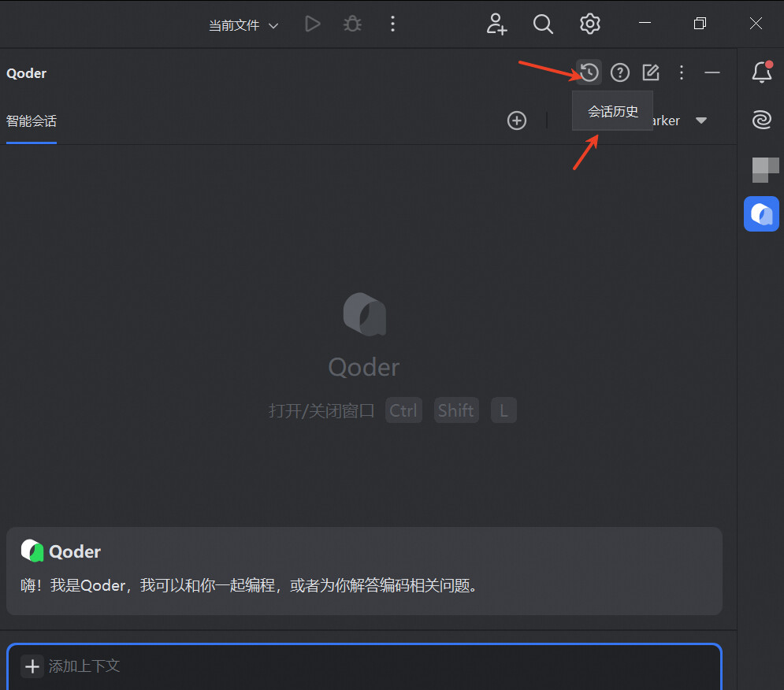Open the notifications bell icon
The image size is (784, 690).
pos(761,72)
